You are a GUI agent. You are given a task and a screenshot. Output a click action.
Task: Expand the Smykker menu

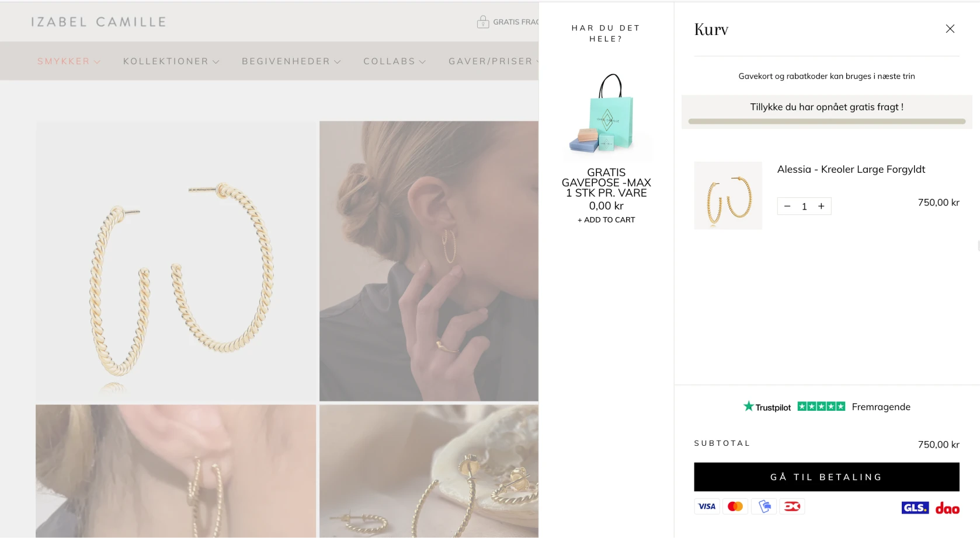click(x=69, y=61)
